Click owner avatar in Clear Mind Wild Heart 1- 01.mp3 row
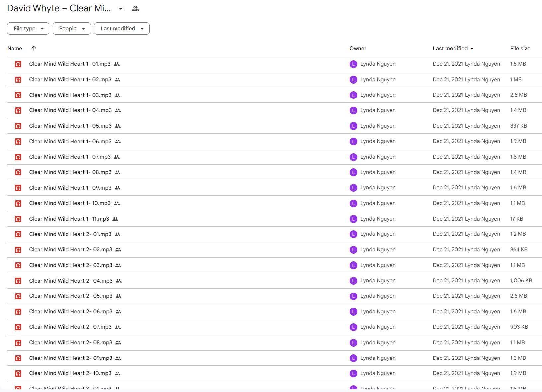Screen dimensions: 542x392 [x=353, y=64]
